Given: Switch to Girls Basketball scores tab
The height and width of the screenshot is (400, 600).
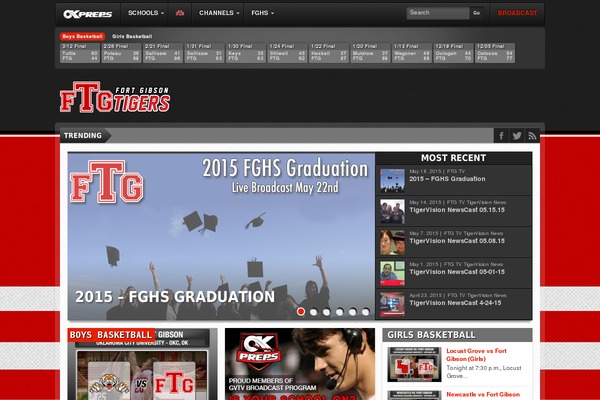Looking at the screenshot, I should pos(132,36).
